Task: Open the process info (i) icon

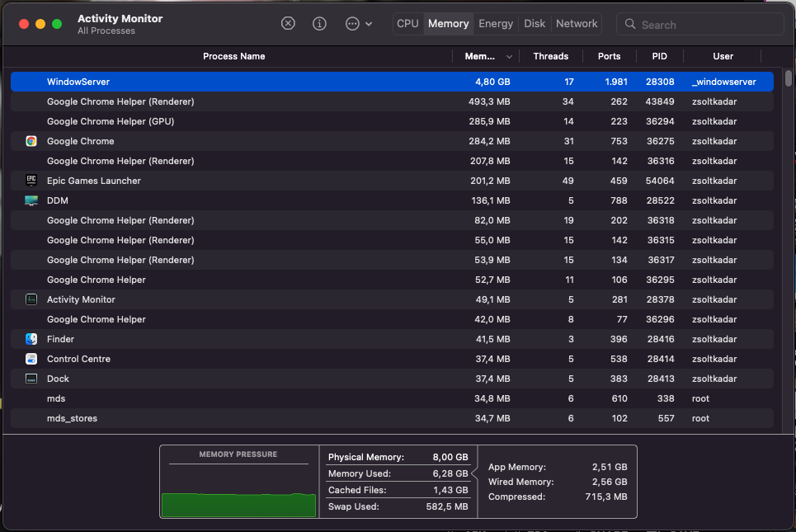Action: point(319,23)
